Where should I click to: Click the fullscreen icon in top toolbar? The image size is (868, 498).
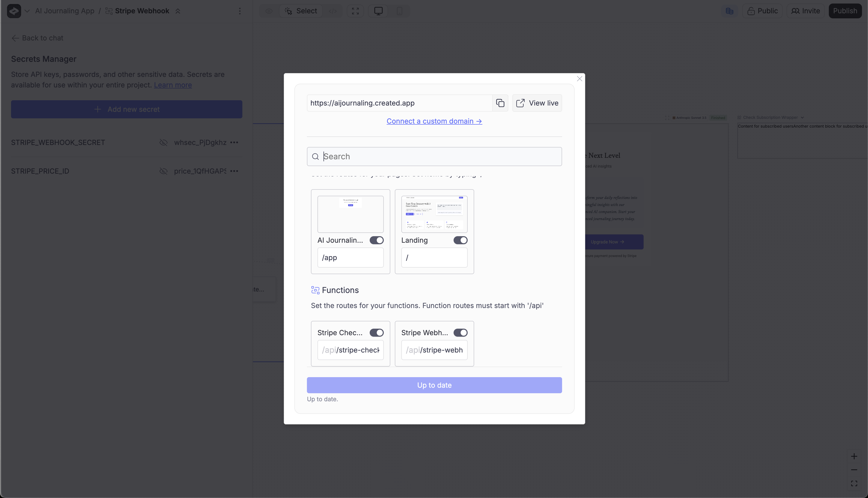click(355, 11)
